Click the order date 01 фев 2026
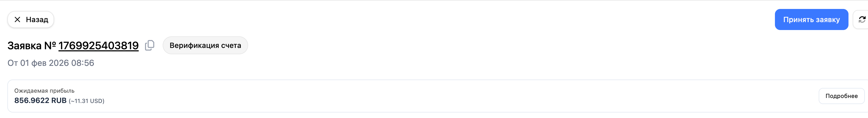868x118 pixels. point(45,63)
